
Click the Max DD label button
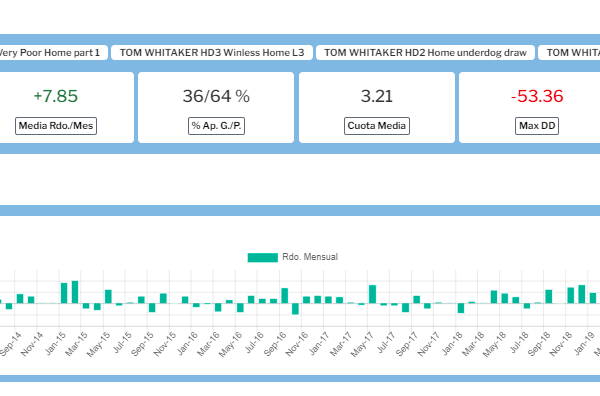point(537,126)
